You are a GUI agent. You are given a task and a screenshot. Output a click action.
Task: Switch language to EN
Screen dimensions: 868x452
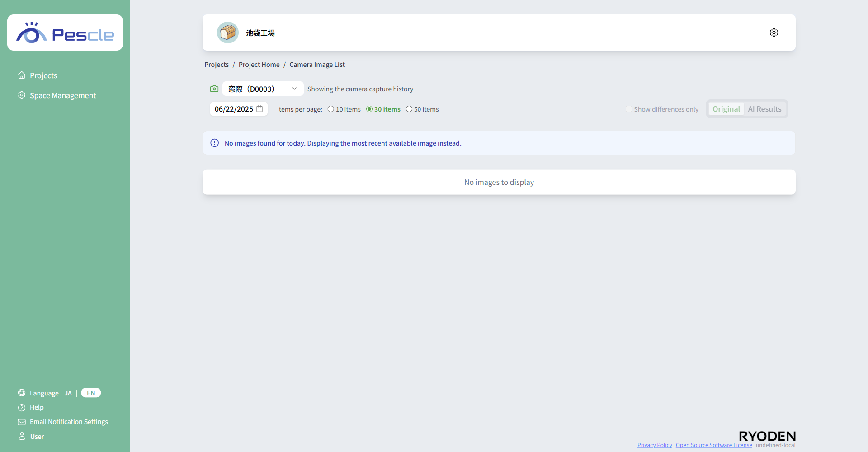(x=91, y=393)
